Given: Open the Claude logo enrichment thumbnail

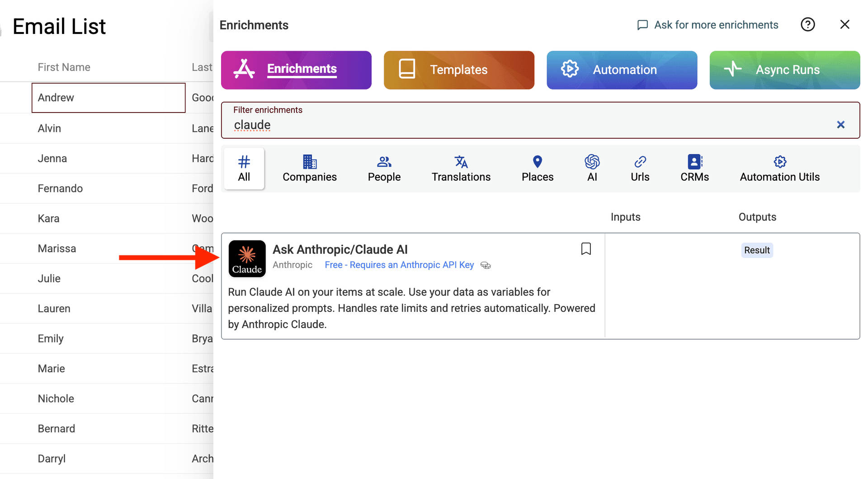Looking at the screenshot, I should tap(247, 258).
